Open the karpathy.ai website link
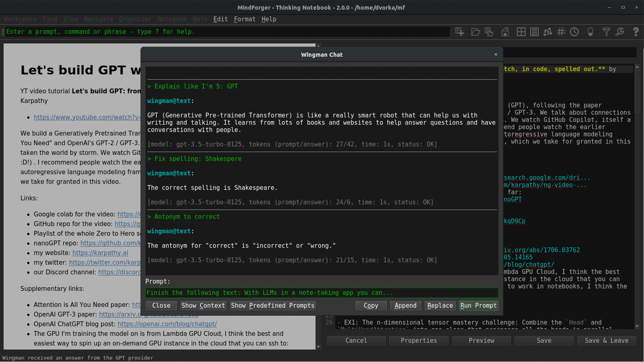The image size is (644, 362). pyautogui.click(x=100, y=253)
